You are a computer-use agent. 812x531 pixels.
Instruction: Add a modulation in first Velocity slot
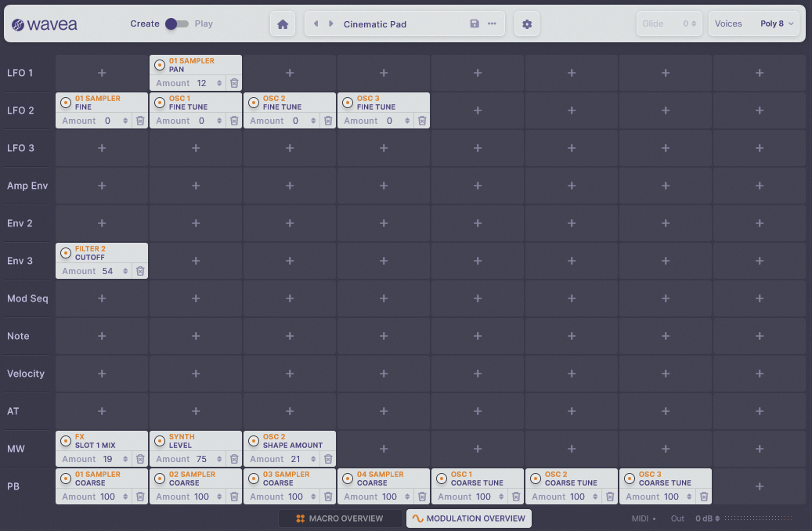[x=102, y=374]
